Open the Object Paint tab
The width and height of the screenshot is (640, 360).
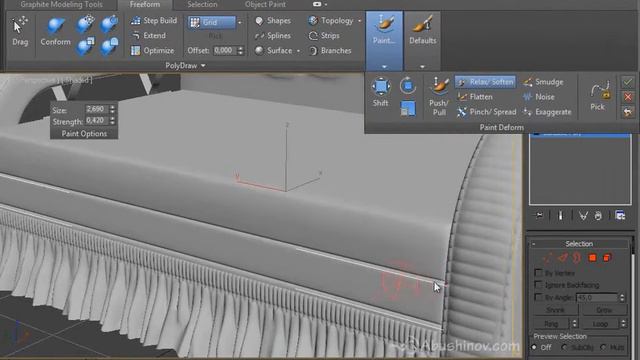point(265,4)
